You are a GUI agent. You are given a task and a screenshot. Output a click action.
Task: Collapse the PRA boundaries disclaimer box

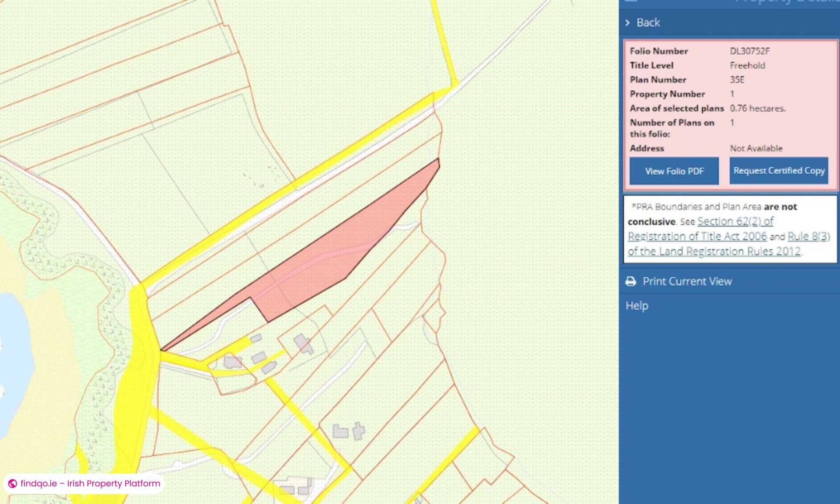(x=728, y=228)
